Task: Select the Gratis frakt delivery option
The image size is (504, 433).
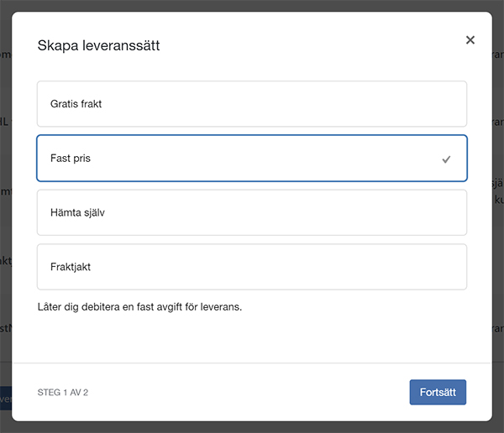Action: click(251, 104)
